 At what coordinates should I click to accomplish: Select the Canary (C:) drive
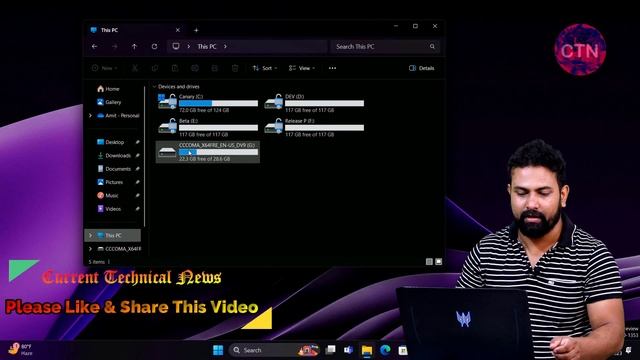208,103
